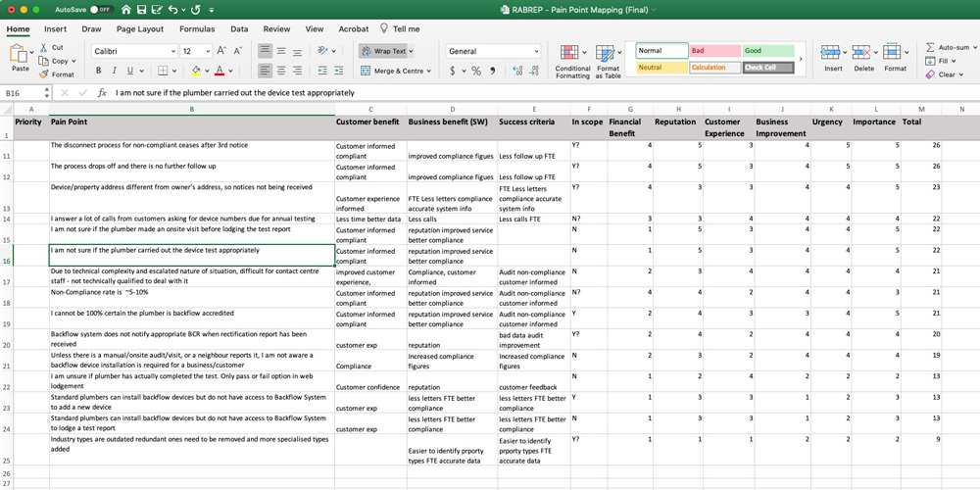This screenshot has height=490, width=980.
Task: Click the Format painter brush icon
Action: coord(44,74)
